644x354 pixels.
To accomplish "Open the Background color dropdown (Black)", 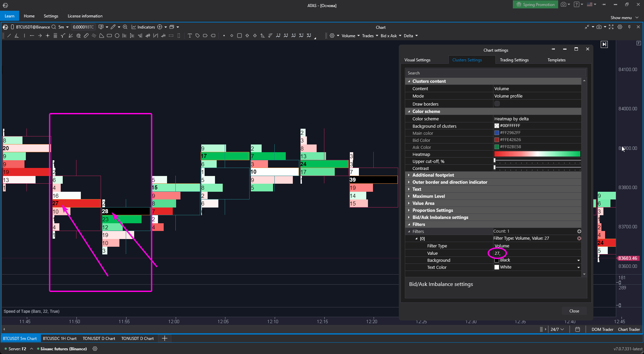I will point(578,260).
